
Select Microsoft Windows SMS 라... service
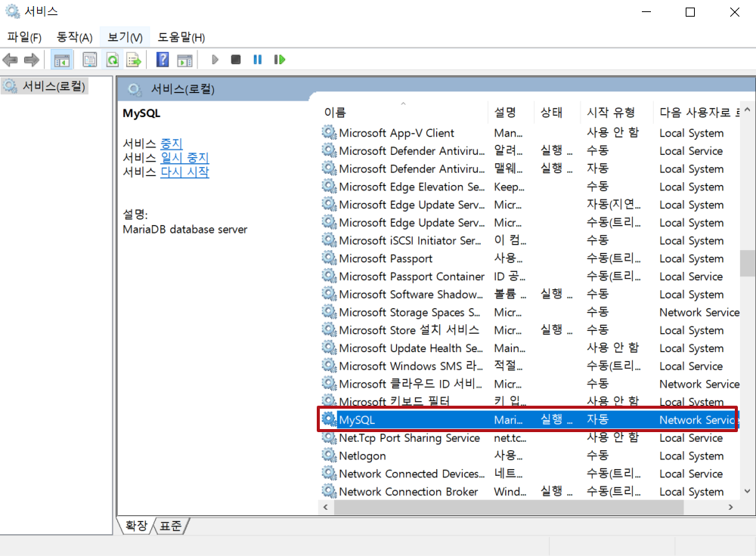tap(528, 366)
